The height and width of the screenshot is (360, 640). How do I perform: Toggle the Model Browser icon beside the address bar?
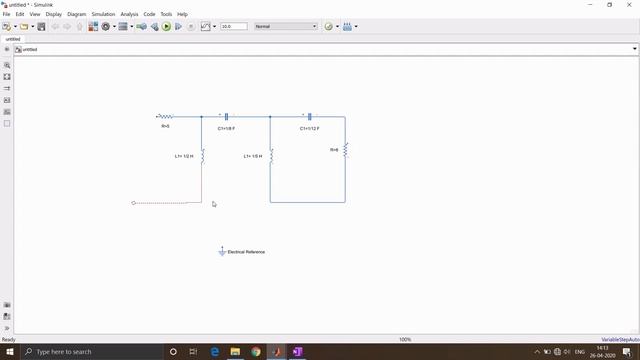tap(7, 49)
